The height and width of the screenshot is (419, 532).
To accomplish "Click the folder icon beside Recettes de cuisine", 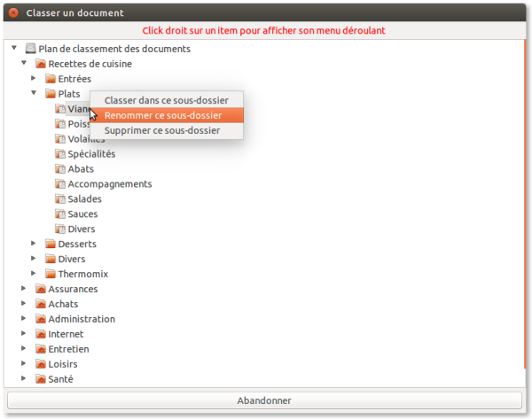I will coord(40,64).
